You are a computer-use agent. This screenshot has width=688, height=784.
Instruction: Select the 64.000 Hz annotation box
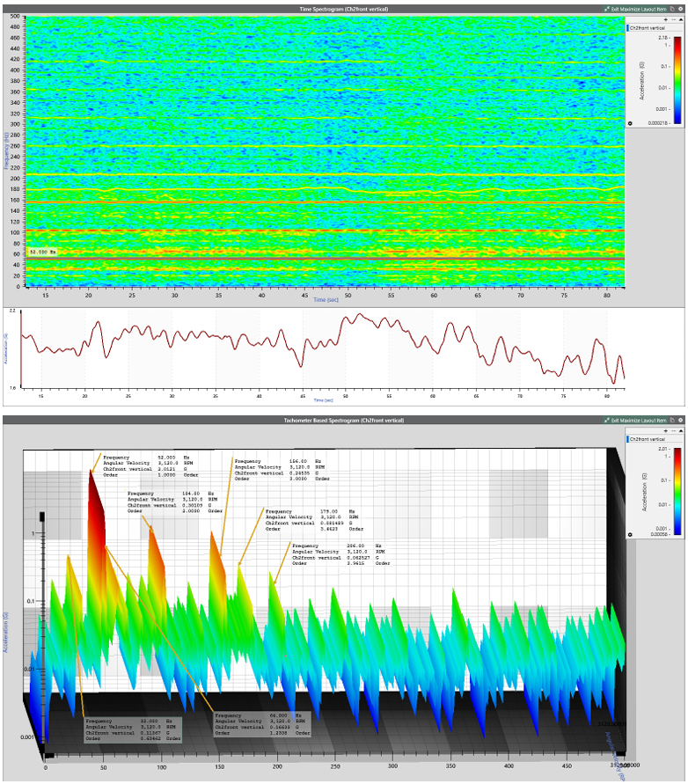(x=262, y=724)
